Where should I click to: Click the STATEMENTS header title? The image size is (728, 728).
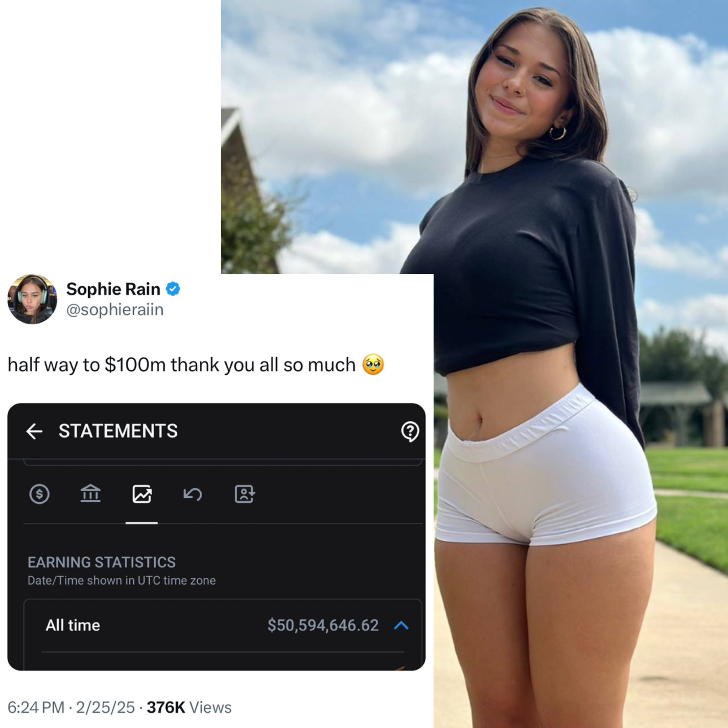tap(118, 431)
